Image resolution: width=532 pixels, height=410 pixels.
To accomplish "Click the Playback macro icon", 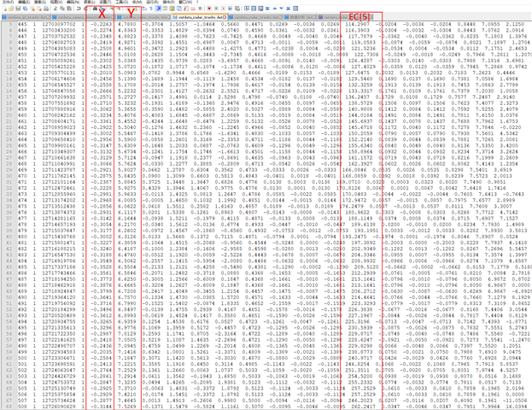I will pyautogui.click(x=223, y=9).
